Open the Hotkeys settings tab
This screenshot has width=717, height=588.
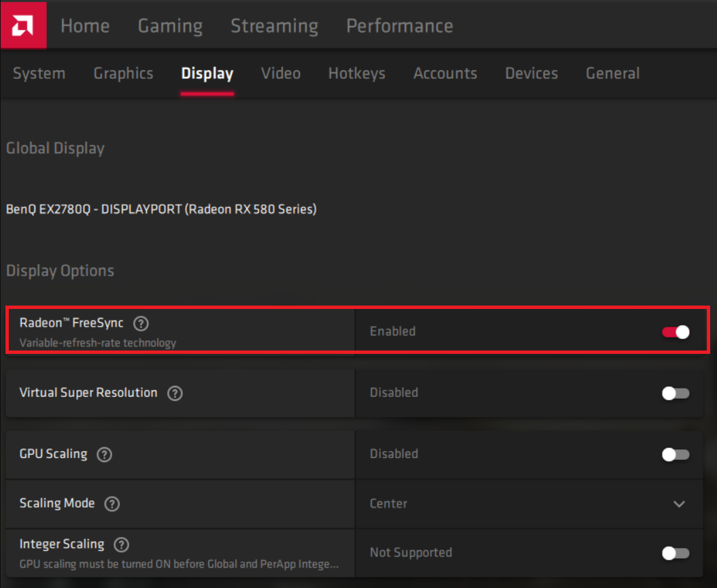pyautogui.click(x=356, y=73)
